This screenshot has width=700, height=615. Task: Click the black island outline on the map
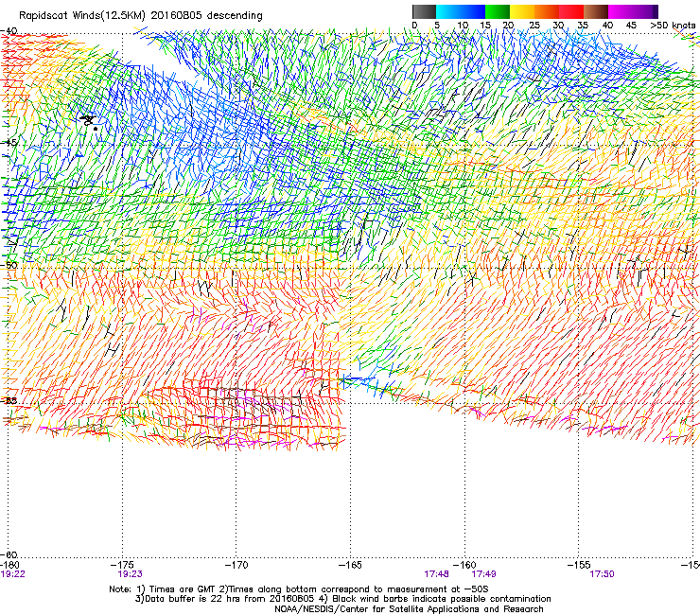coord(89,121)
